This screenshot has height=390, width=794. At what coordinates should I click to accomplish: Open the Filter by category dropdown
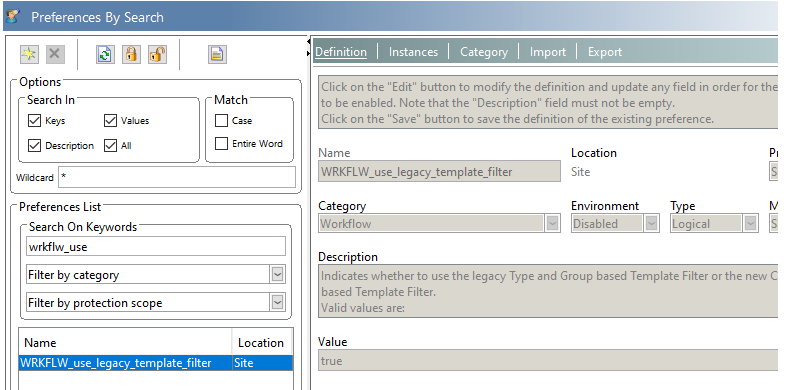[x=277, y=275]
